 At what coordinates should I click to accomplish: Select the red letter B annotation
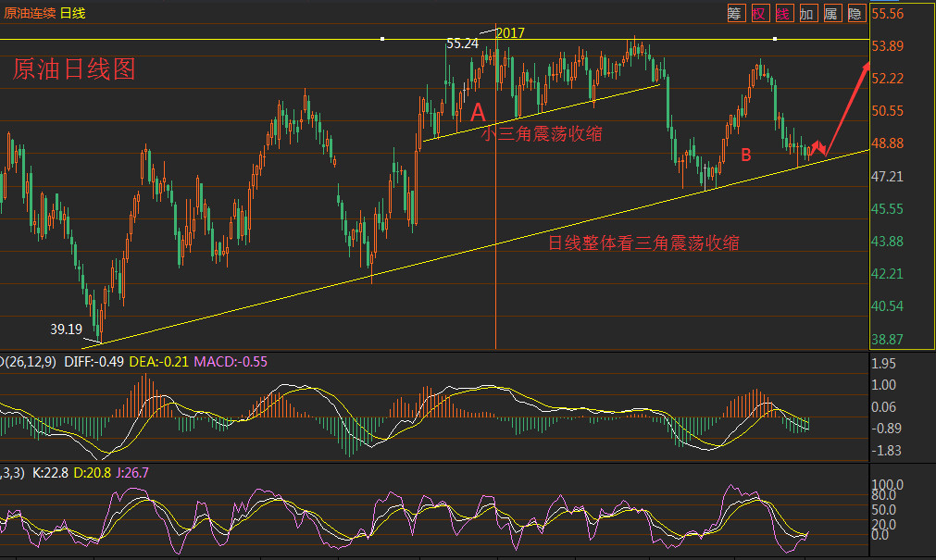[x=745, y=155]
